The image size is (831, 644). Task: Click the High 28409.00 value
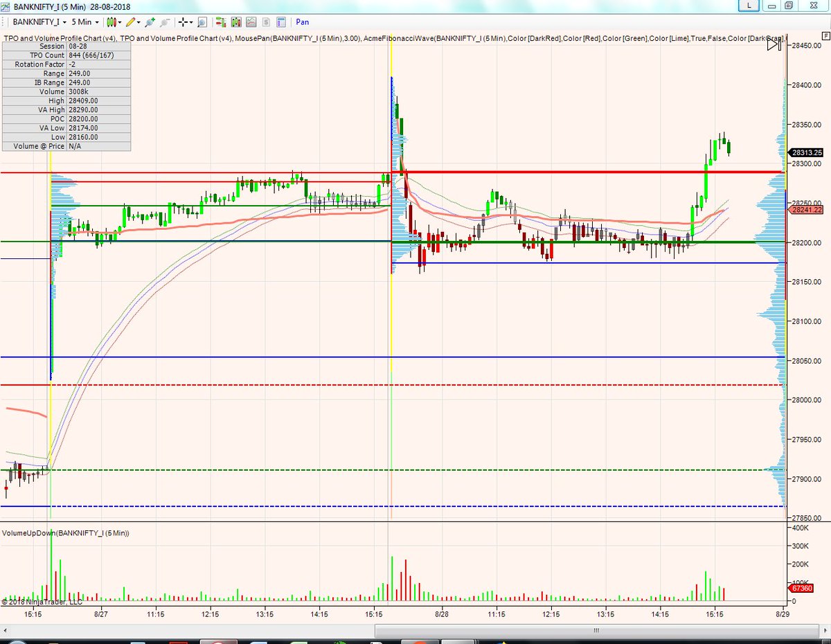click(84, 100)
